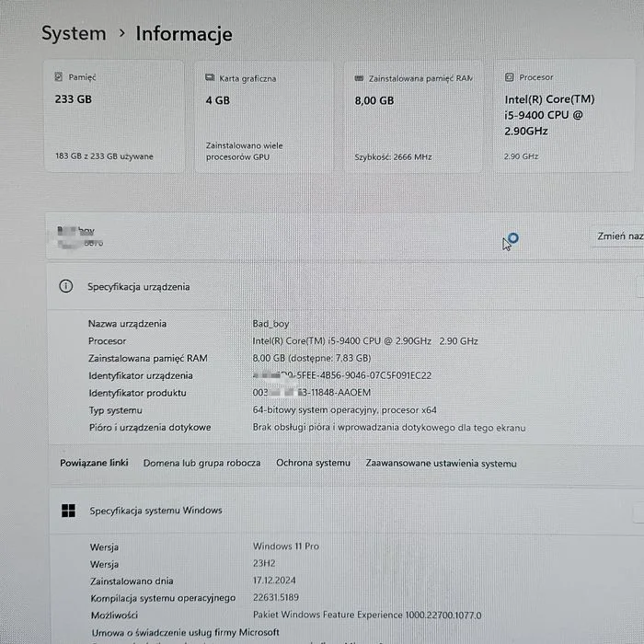Click the Nazwa urządzenia label

tap(127, 324)
